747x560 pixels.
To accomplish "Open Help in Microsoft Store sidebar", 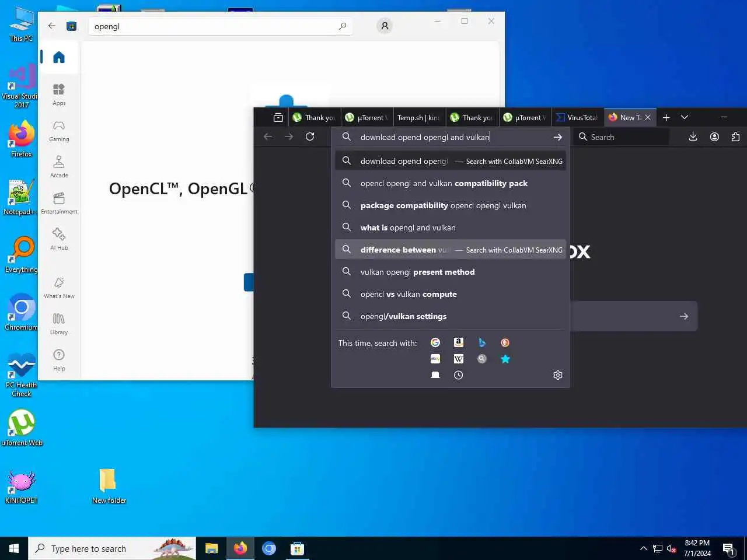I will [x=59, y=360].
